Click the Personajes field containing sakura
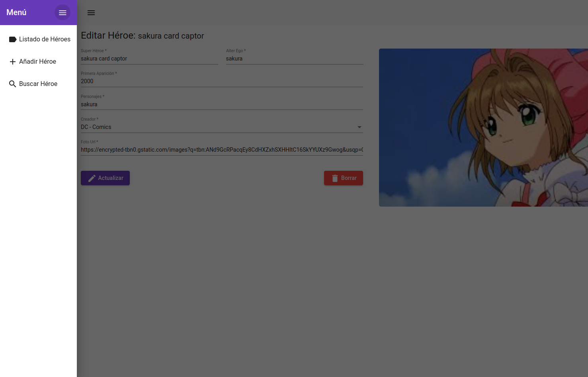The image size is (588, 377). coord(222,104)
